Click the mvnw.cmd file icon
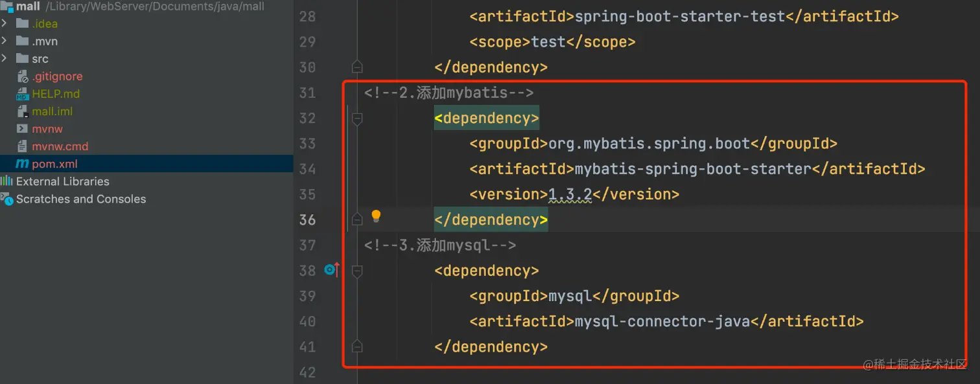 click(x=22, y=146)
